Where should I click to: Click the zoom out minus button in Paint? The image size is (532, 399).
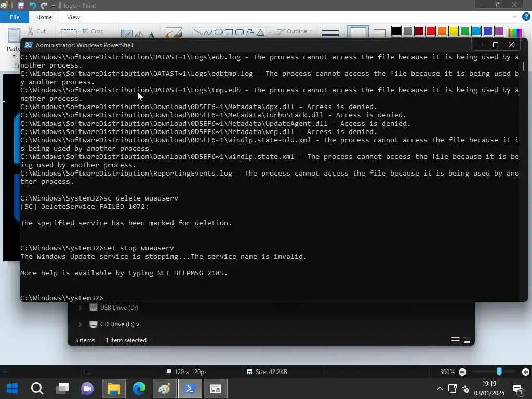pos(462,372)
